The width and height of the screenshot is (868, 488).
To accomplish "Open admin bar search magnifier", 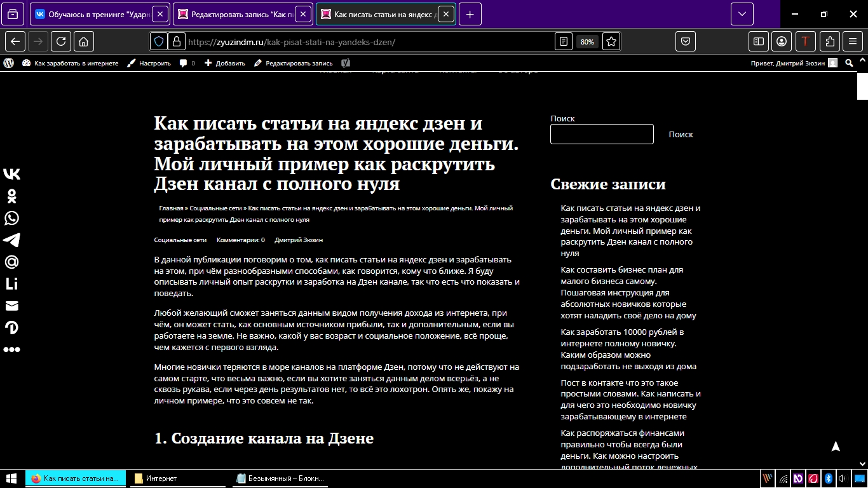I will 850,63.
